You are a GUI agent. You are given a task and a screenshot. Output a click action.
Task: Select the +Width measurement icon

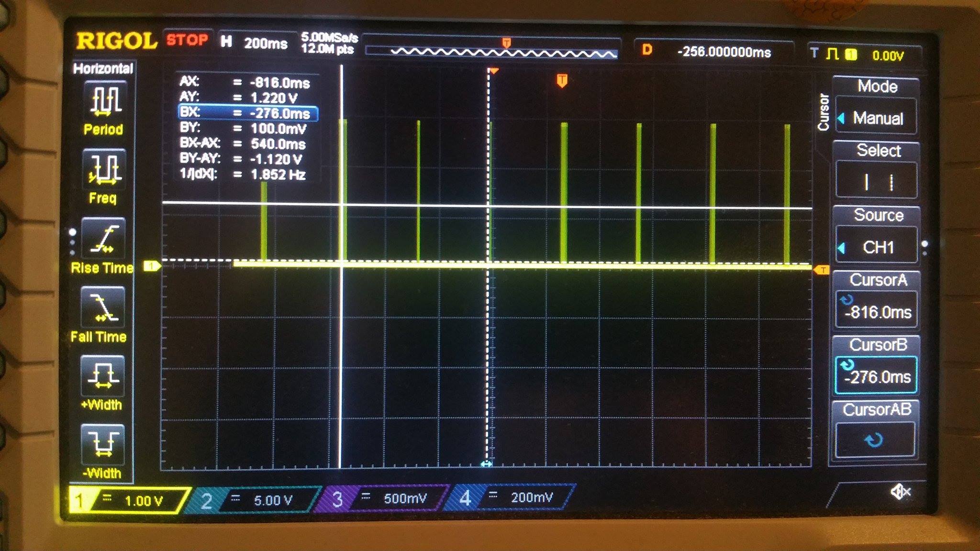click(x=102, y=376)
